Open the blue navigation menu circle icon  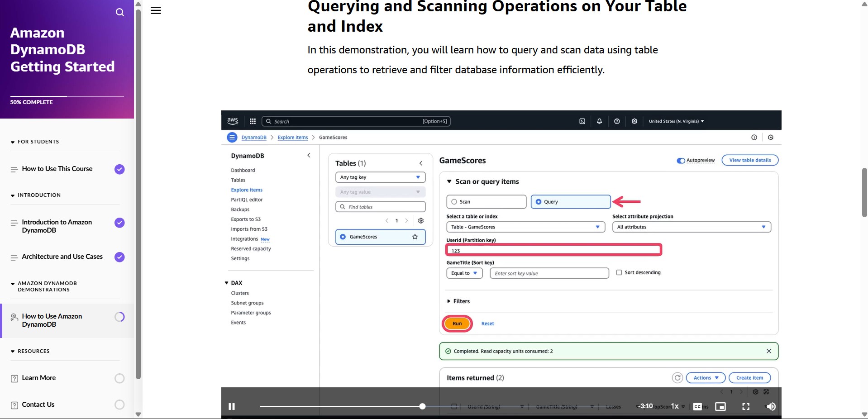(232, 137)
